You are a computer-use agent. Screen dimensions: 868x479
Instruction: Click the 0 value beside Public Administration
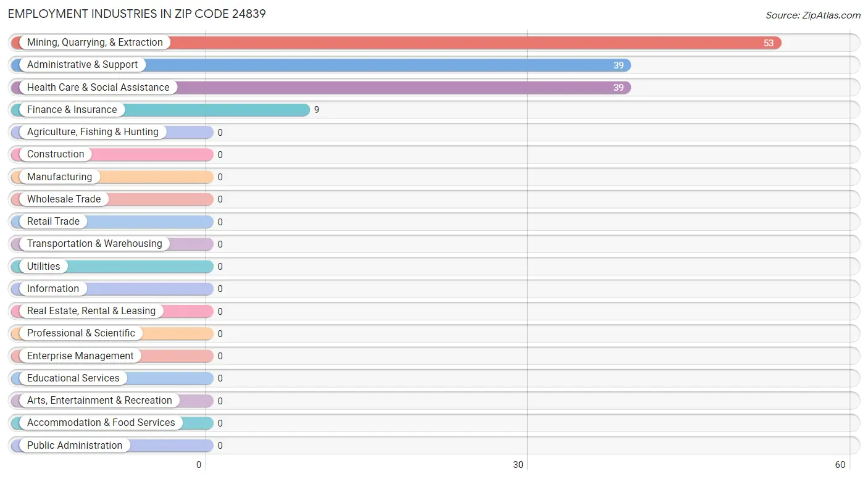coord(220,446)
